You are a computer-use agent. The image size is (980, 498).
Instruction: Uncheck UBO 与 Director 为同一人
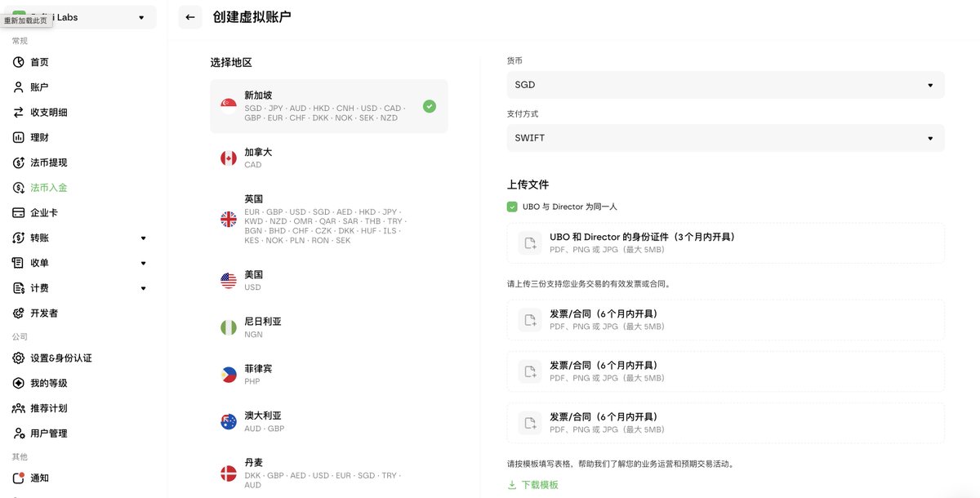(x=512, y=207)
